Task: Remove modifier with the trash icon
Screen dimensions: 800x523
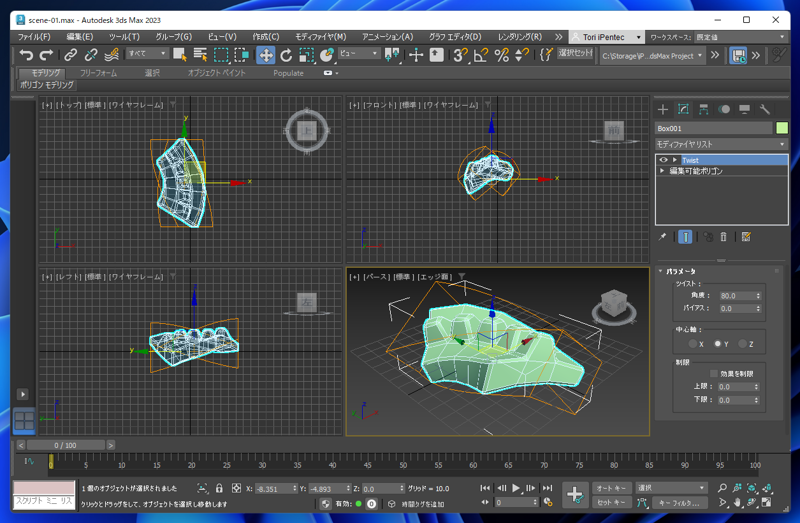Action: pyautogui.click(x=723, y=237)
